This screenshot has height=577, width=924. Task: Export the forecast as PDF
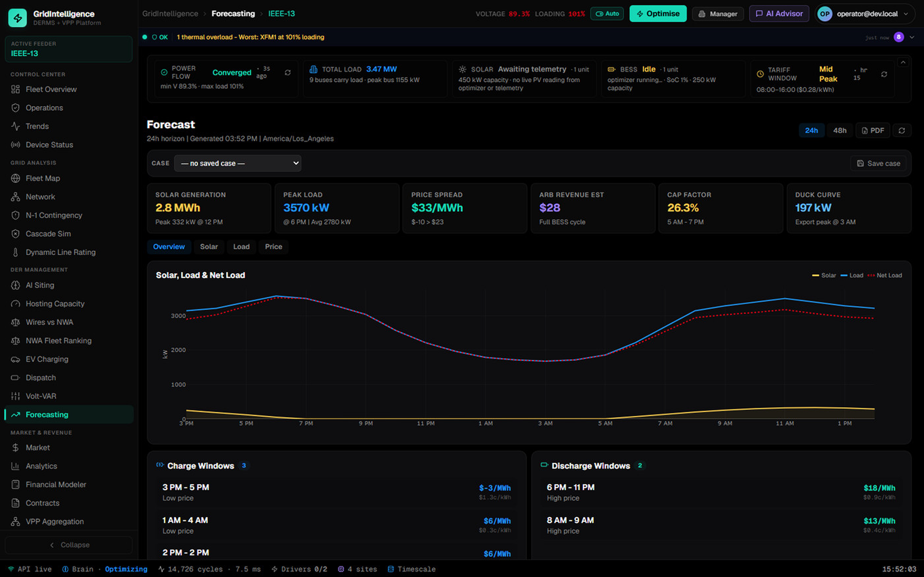click(873, 130)
